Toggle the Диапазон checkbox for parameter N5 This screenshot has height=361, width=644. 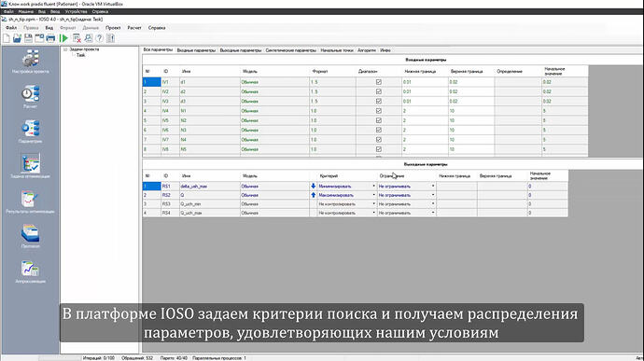click(x=379, y=149)
